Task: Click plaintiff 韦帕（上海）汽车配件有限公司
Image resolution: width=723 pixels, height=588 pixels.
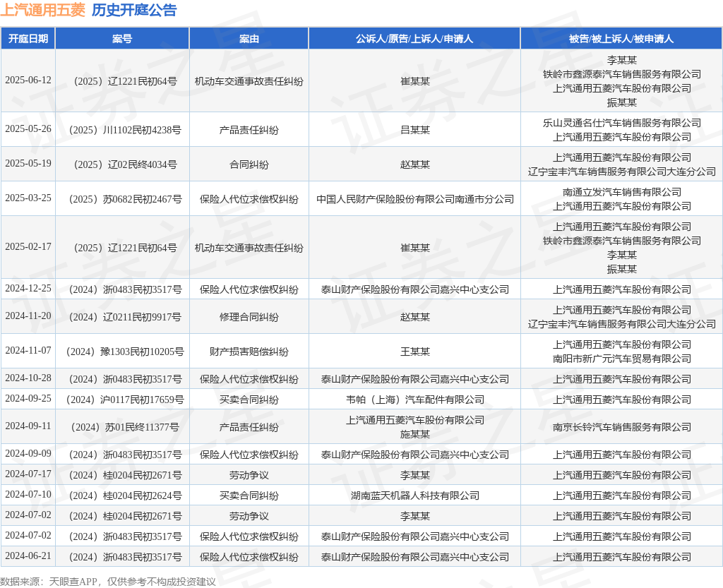Action: [415, 400]
